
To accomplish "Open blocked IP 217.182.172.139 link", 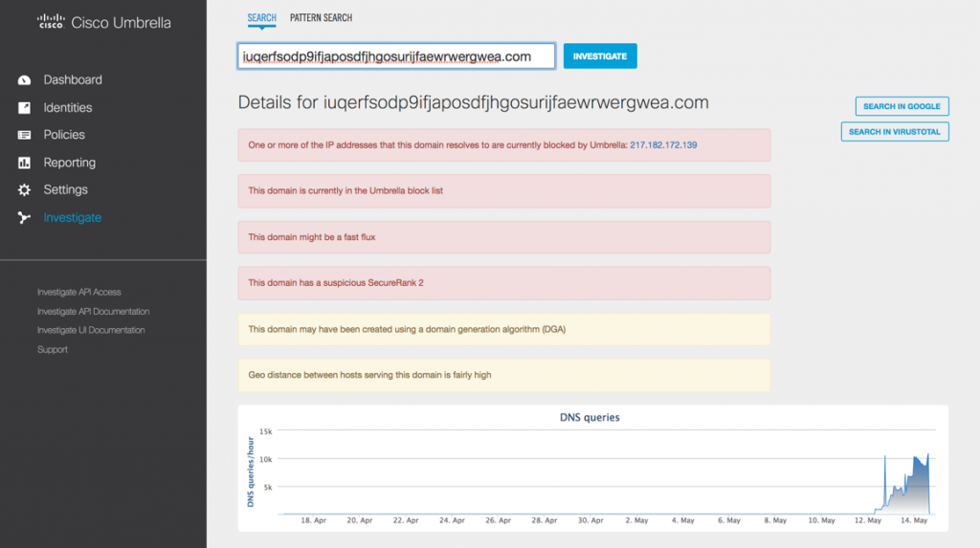I will tap(663, 145).
